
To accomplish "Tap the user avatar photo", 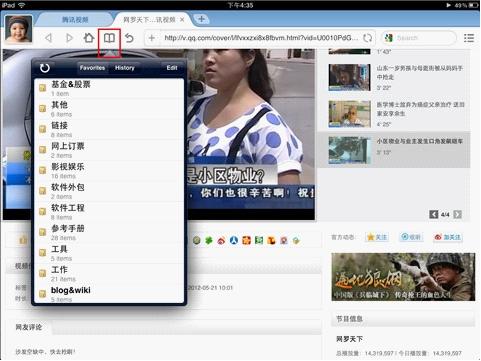I will 19,29.
